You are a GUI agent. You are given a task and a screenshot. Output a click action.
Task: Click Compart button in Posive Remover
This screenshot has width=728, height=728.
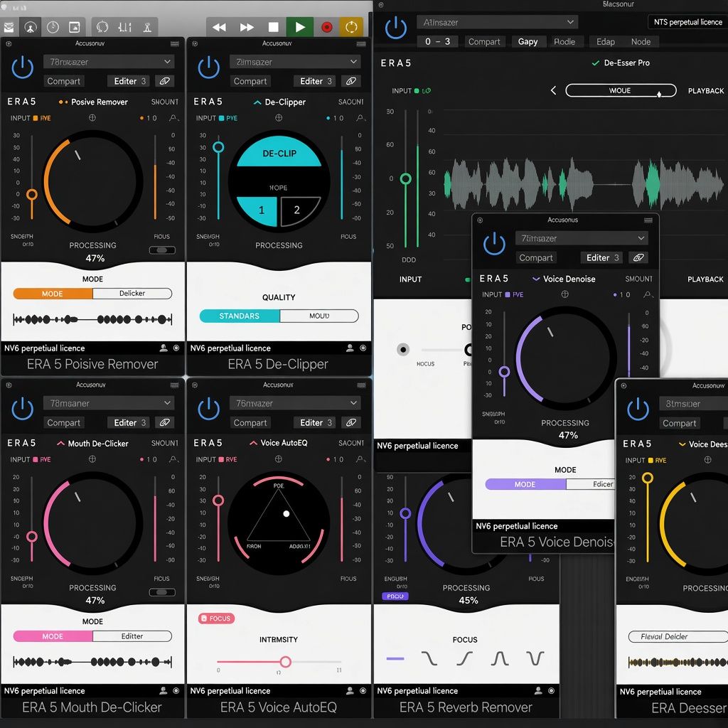click(63, 81)
